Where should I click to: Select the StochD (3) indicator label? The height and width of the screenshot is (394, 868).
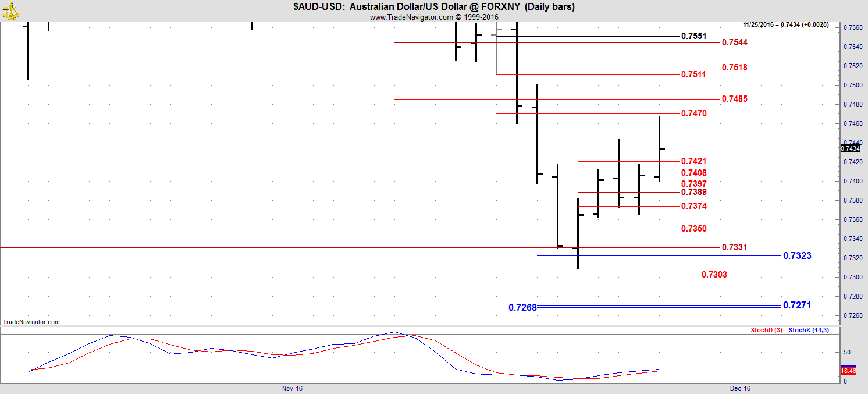(766, 331)
